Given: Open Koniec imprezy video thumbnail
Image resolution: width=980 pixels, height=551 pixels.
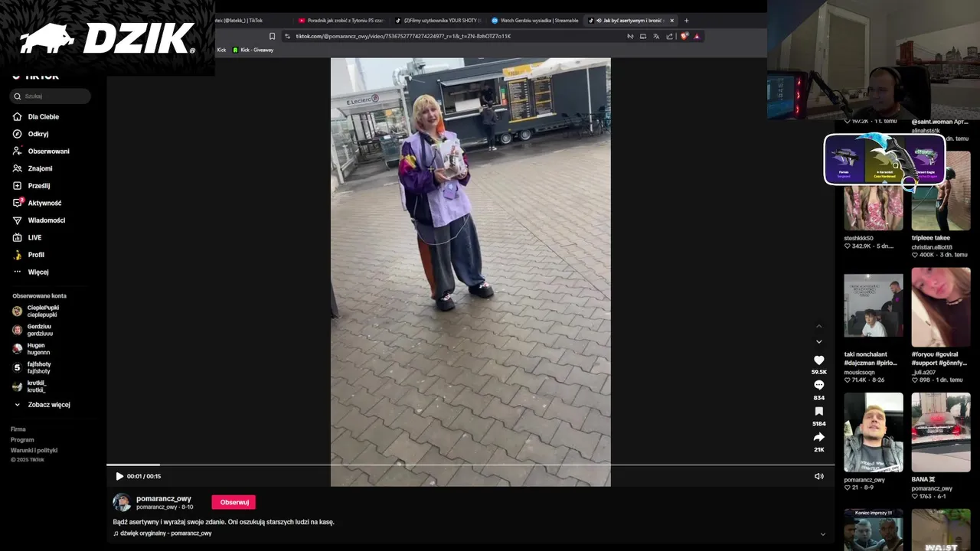Looking at the screenshot, I should 874,530.
